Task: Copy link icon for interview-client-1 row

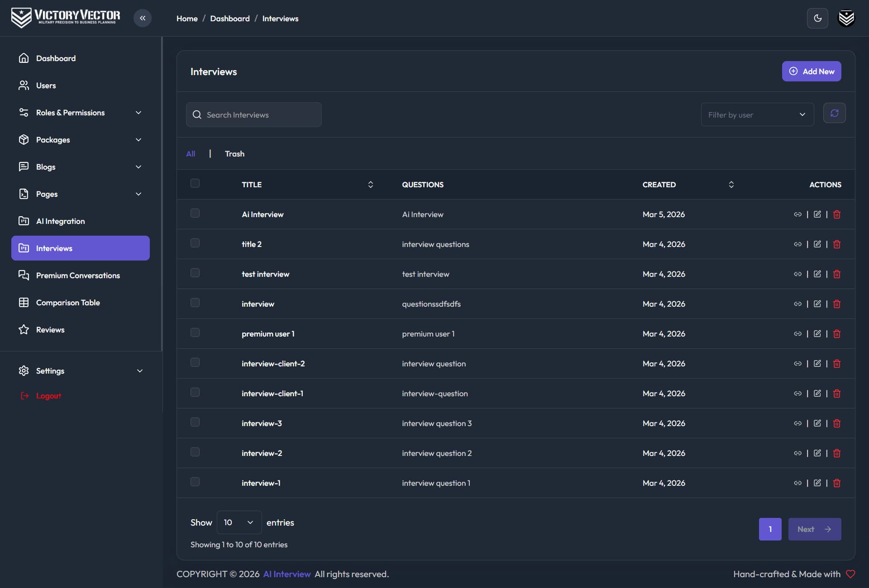Action: [797, 394]
